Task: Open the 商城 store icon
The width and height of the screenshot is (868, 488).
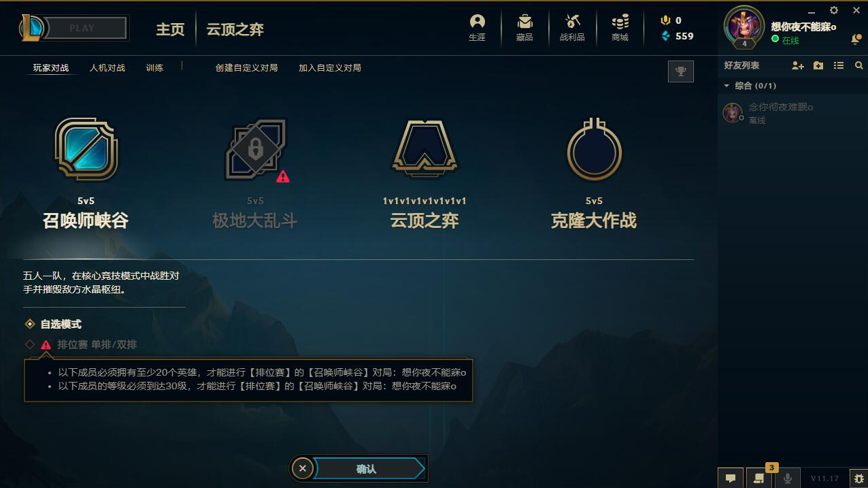Action: click(620, 28)
